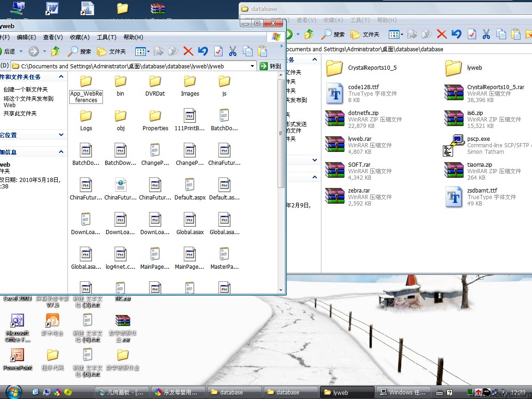Open 程序代码 desktop folder

(52, 359)
